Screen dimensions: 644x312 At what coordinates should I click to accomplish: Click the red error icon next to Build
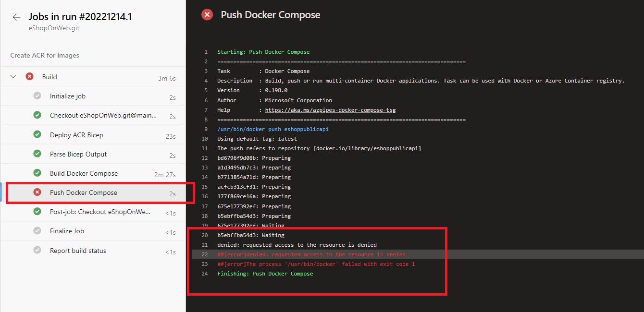[x=28, y=76]
